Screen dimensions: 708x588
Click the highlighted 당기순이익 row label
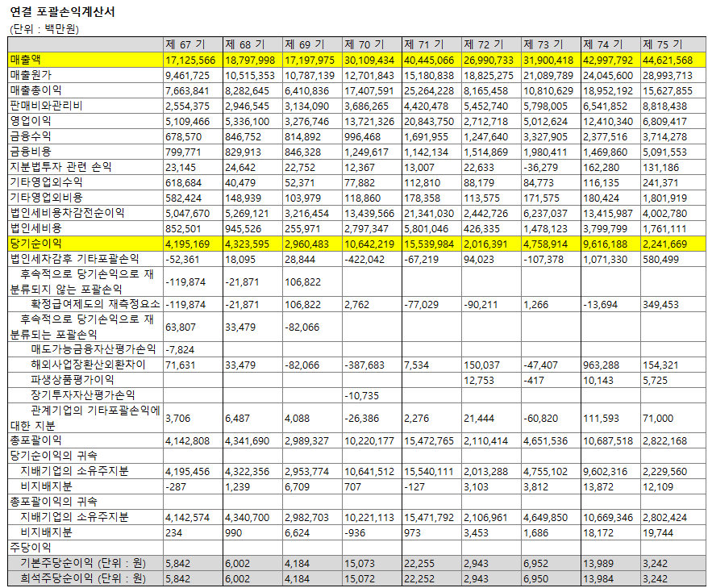click(x=35, y=244)
